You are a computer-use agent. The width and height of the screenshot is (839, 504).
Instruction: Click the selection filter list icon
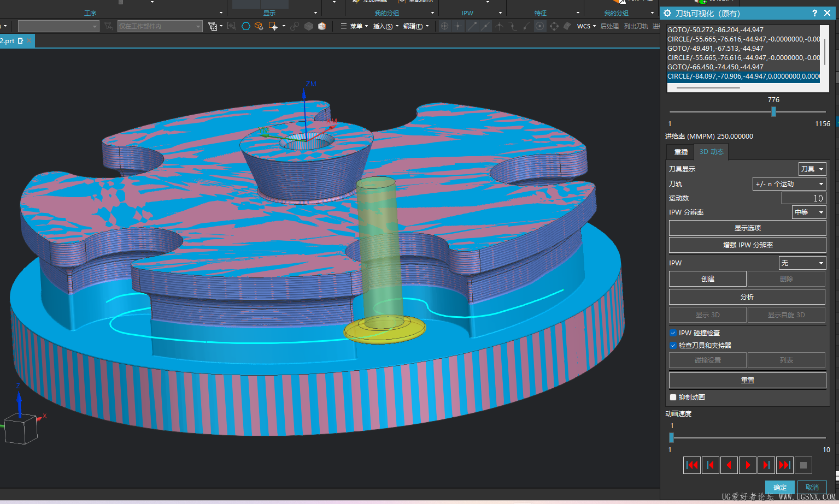pos(213,26)
